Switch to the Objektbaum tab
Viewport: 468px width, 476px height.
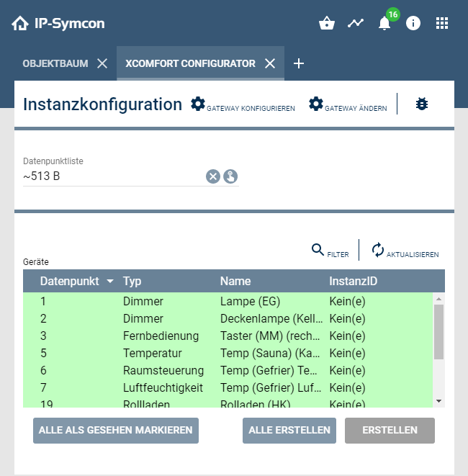55,63
